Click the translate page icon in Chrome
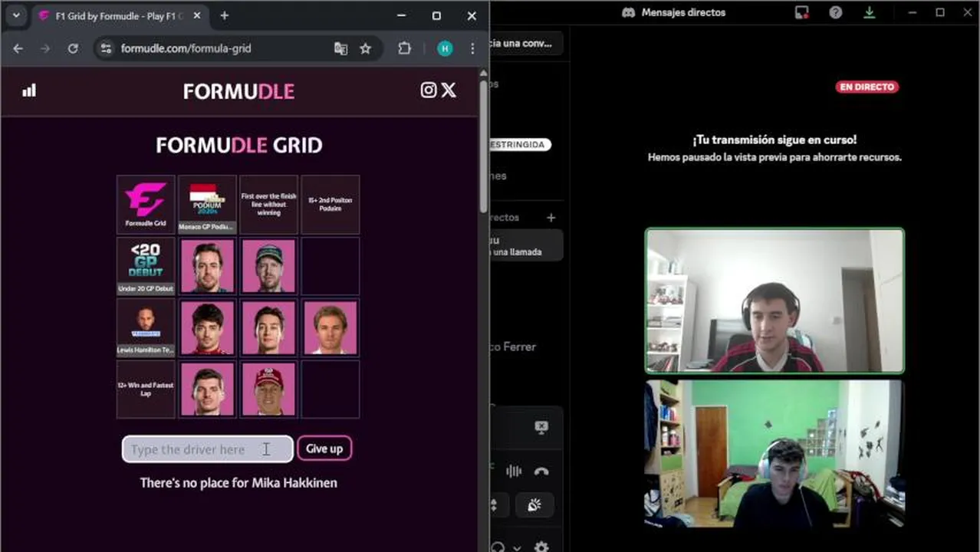This screenshot has width=980, height=552. (x=340, y=48)
